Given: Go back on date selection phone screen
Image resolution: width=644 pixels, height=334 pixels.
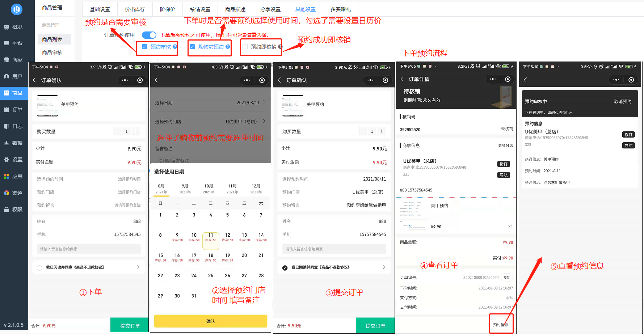Looking at the screenshot, I should click(x=156, y=80).
